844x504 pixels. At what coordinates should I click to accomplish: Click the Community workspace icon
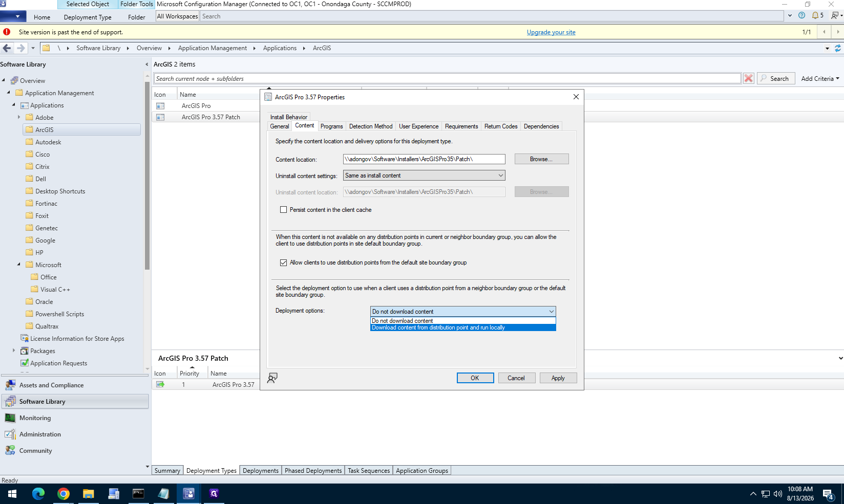pyautogui.click(x=10, y=451)
